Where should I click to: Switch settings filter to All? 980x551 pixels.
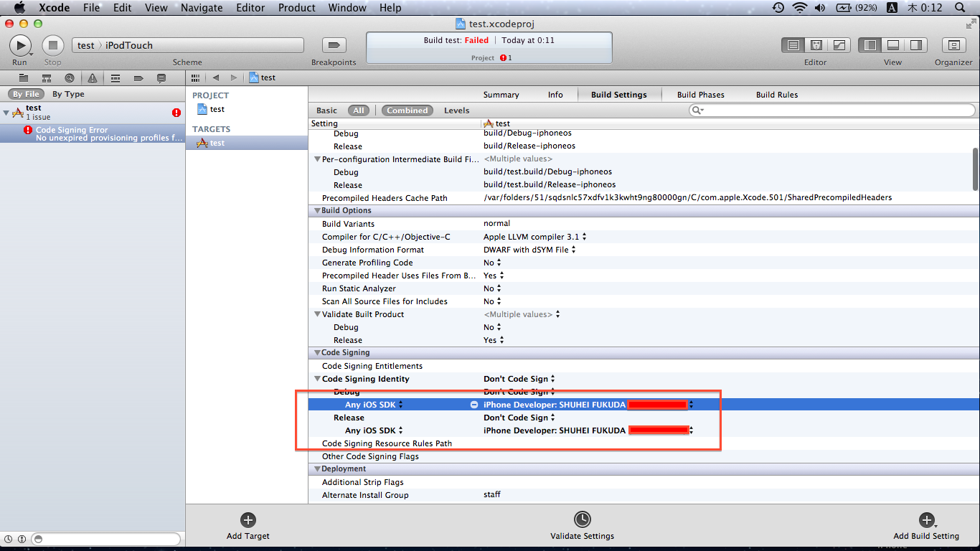pyautogui.click(x=359, y=110)
